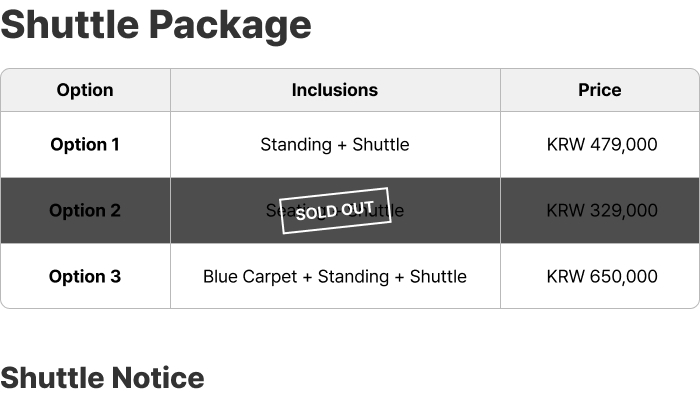Click the KRW 479,000 price
The width and height of the screenshot is (700, 415).
pos(602,145)
